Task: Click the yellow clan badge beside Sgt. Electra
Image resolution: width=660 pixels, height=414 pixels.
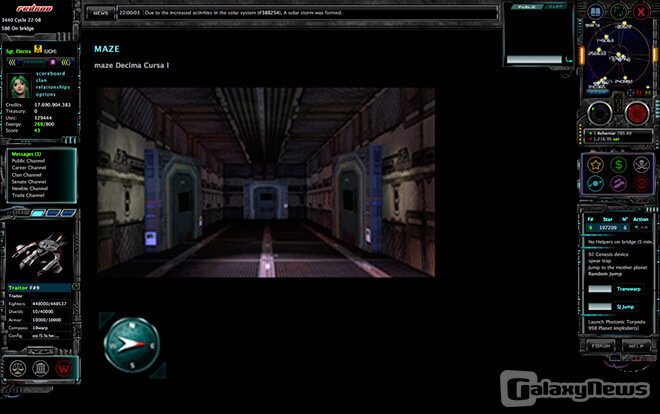Action: pos(38,49)
